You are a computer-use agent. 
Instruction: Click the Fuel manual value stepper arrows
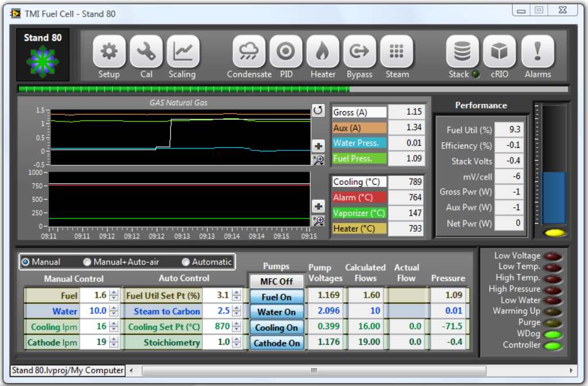[114, 296]
